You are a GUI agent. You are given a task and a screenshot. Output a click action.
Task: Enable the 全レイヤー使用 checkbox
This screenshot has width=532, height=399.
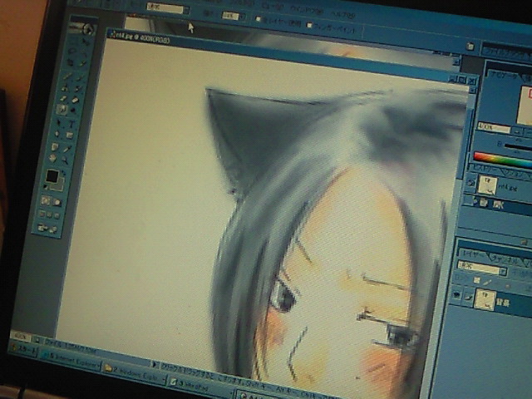(x=259, y=19)
